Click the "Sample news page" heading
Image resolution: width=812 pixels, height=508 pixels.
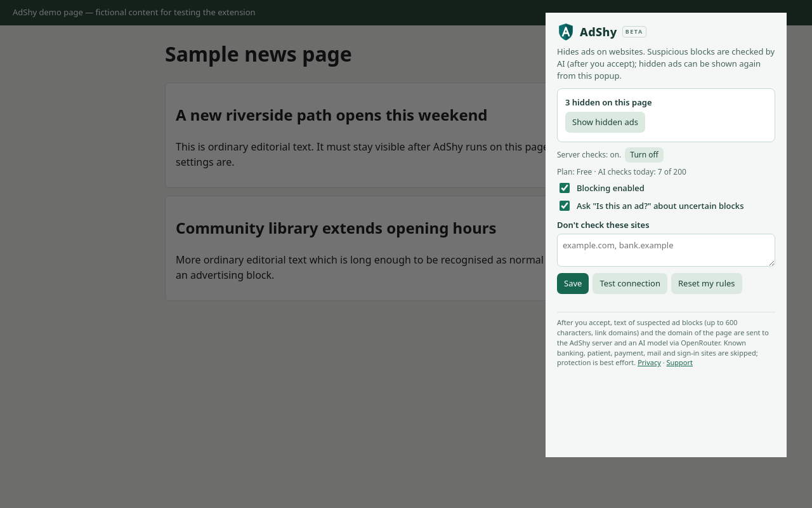click(258, 55)
